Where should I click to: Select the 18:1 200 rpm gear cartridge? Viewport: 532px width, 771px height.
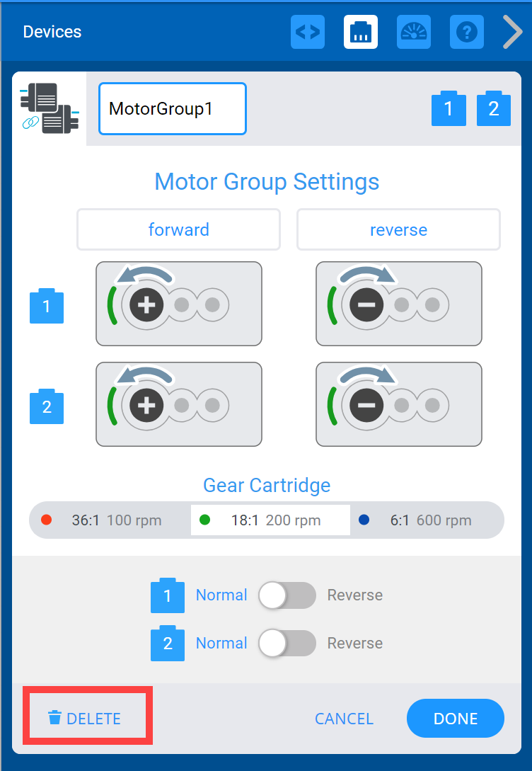(x=270, y=520)
